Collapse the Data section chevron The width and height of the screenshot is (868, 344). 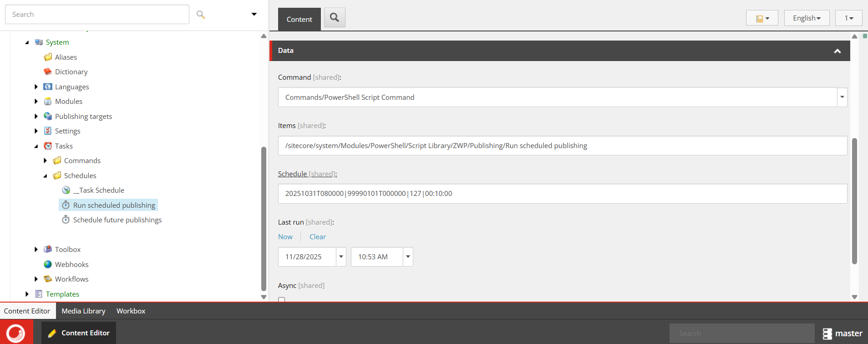point(837,51)
